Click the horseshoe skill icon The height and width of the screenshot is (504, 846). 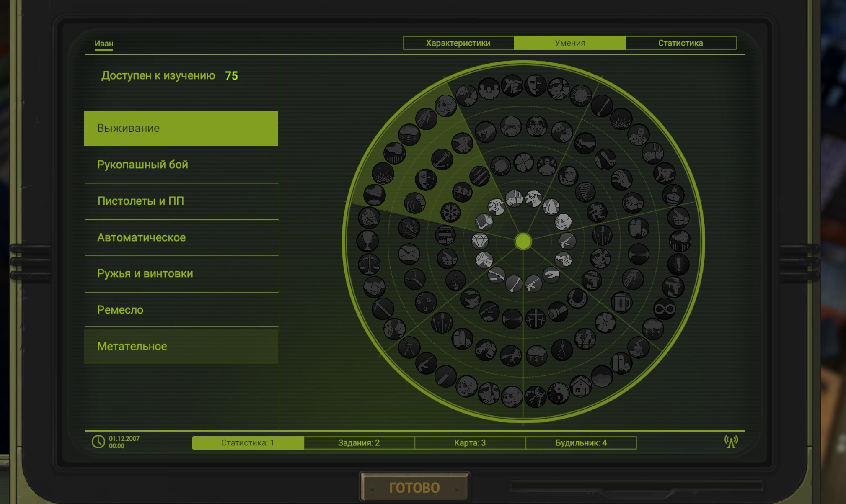(x=577, y=298)
